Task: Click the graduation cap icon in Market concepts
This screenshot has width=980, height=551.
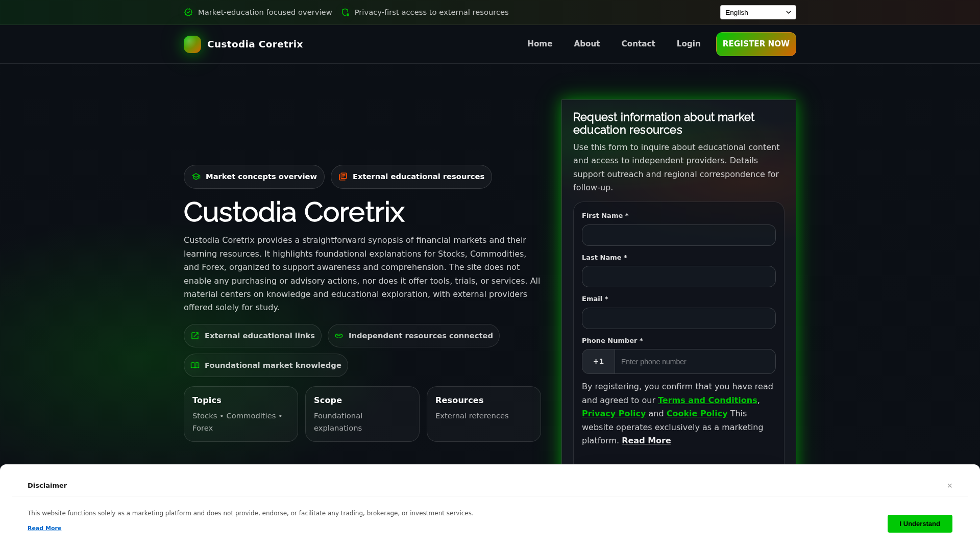Action: click(196, 177)
